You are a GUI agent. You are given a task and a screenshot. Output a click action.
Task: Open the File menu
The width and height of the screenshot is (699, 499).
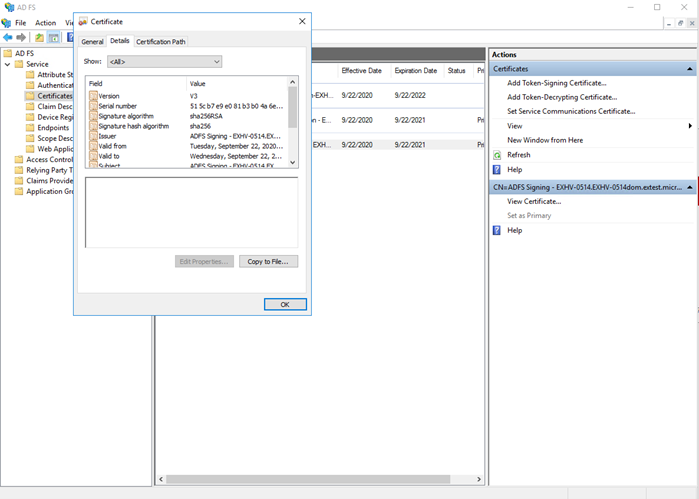click(x=21, y=23)
